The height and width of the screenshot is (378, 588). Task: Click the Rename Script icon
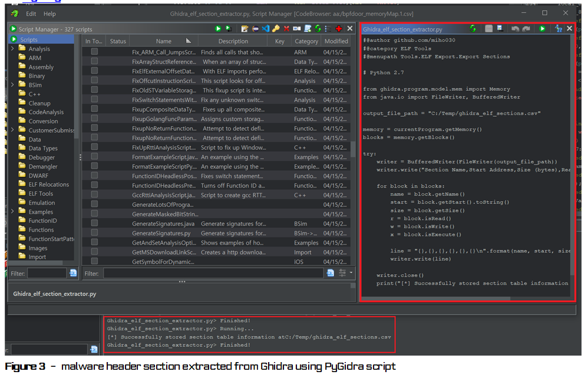point(296,29)
